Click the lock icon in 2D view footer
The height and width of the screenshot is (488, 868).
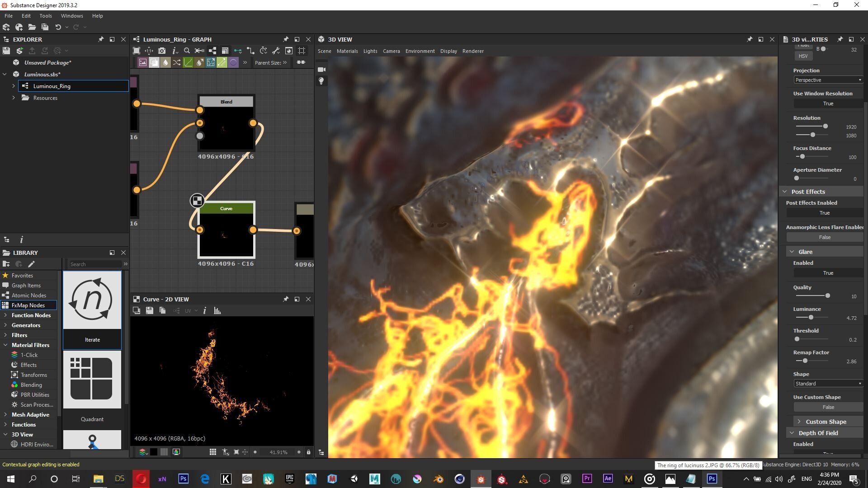click(x=308, y=452)
